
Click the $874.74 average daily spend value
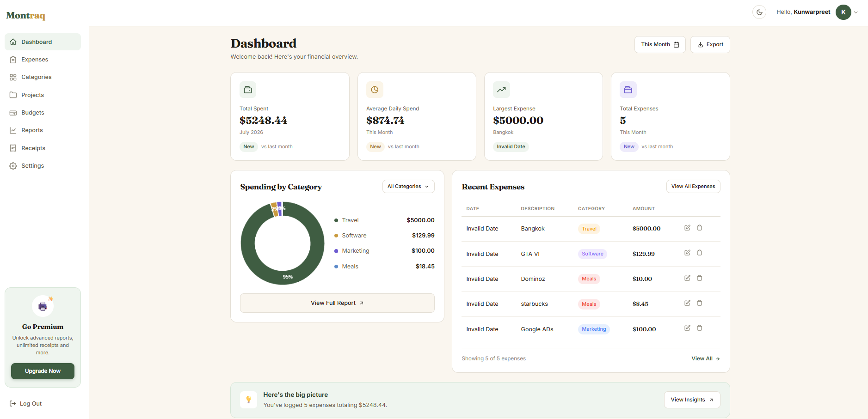pos(385,120)
